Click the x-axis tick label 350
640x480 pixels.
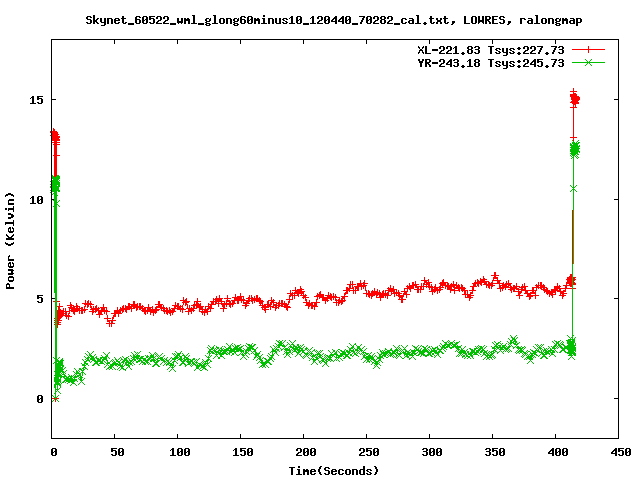tap(495, 452)
